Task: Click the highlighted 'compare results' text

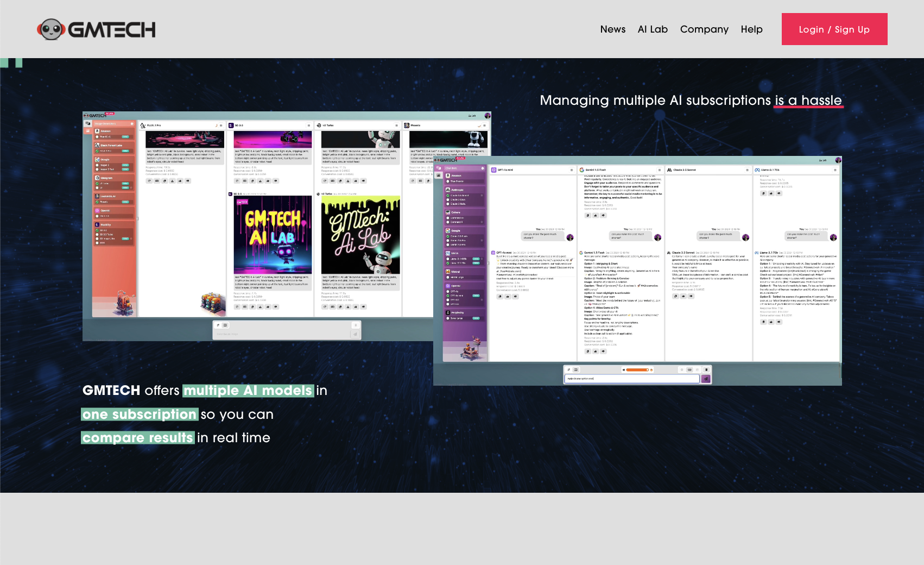Action: (x=138, y=438)
